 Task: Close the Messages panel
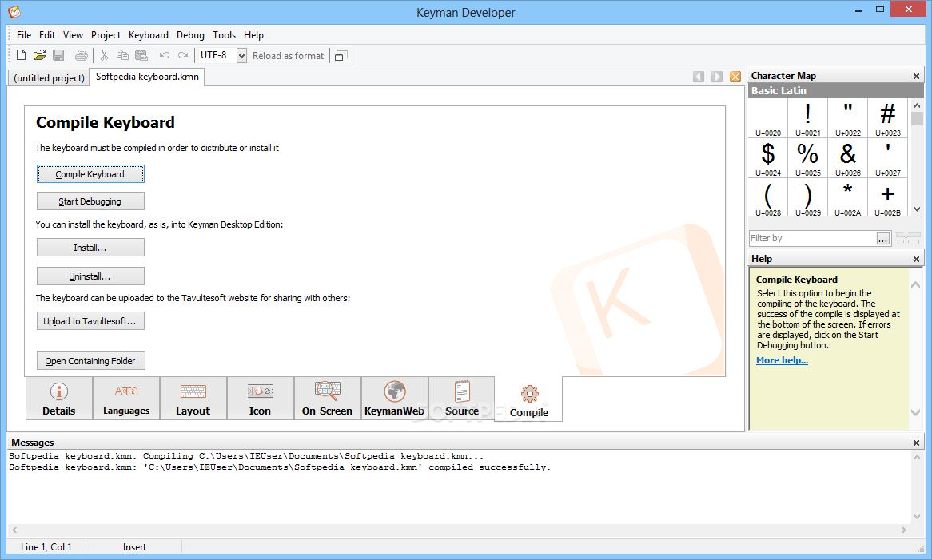916,443
